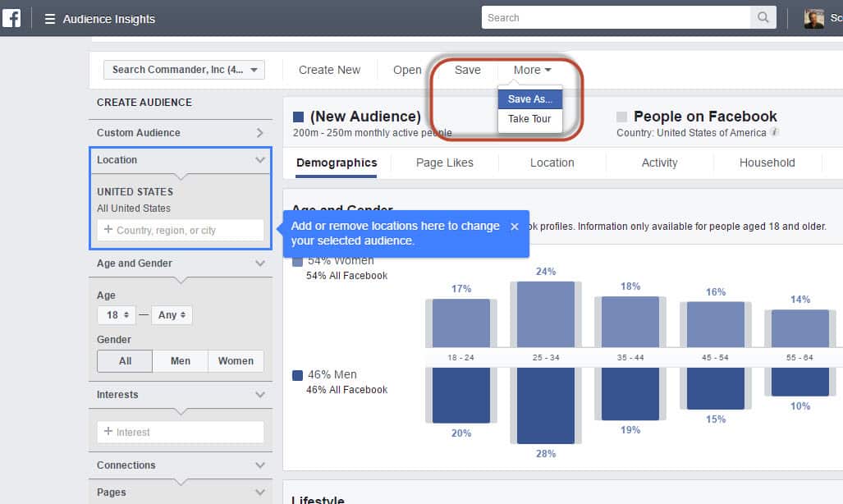Click "All United States" location text

tap(134, 208)
